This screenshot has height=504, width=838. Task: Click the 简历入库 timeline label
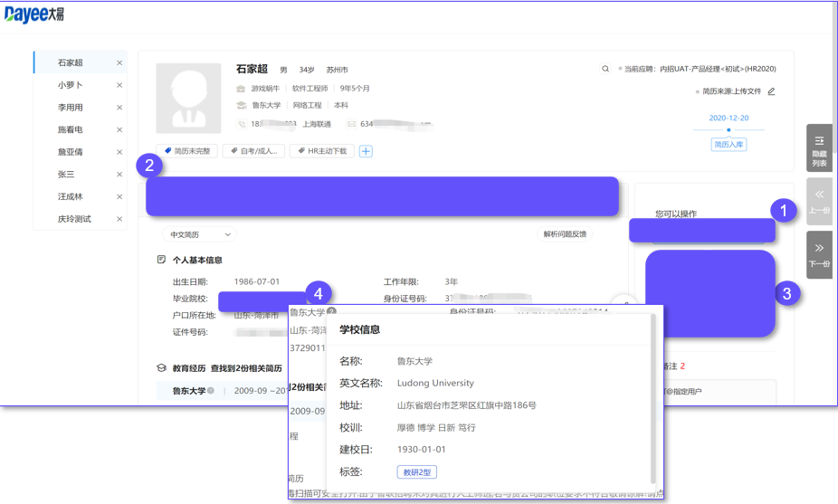point(728,144)
